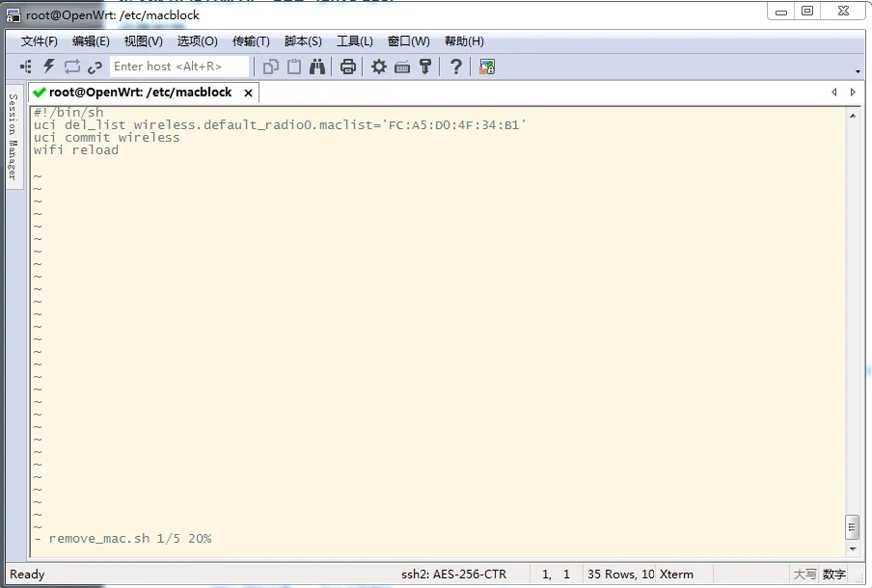The height and width of the screenshot is (588, 872).
Task: Click the application icon in title bar
Action: coord(14,15)
